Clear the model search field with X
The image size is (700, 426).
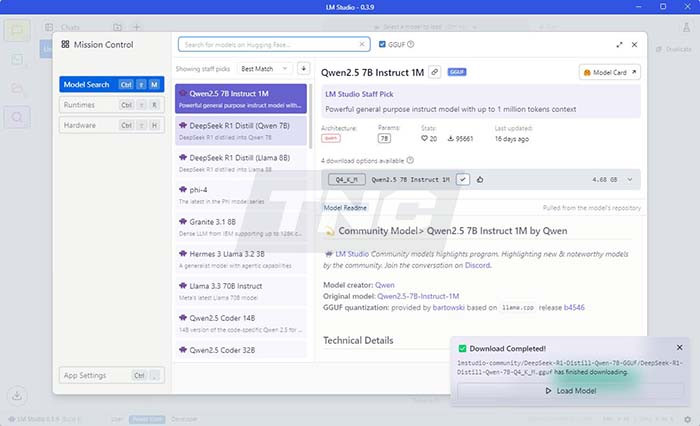click(x=362, y=44)
